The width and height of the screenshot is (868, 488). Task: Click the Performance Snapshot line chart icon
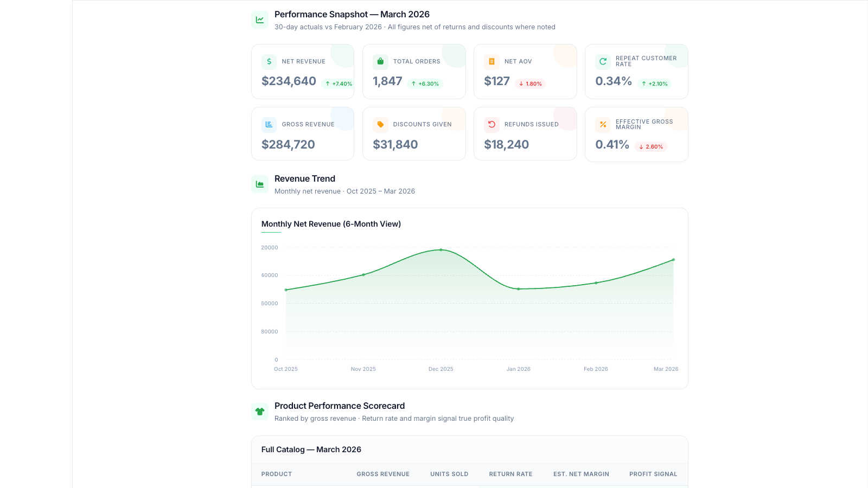pos(260,20)
